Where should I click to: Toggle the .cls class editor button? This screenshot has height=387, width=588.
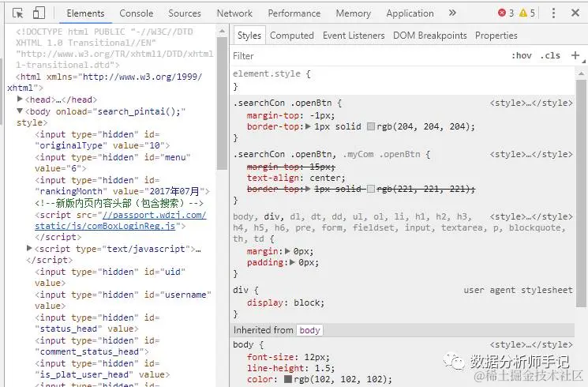(x=550, y=55)
